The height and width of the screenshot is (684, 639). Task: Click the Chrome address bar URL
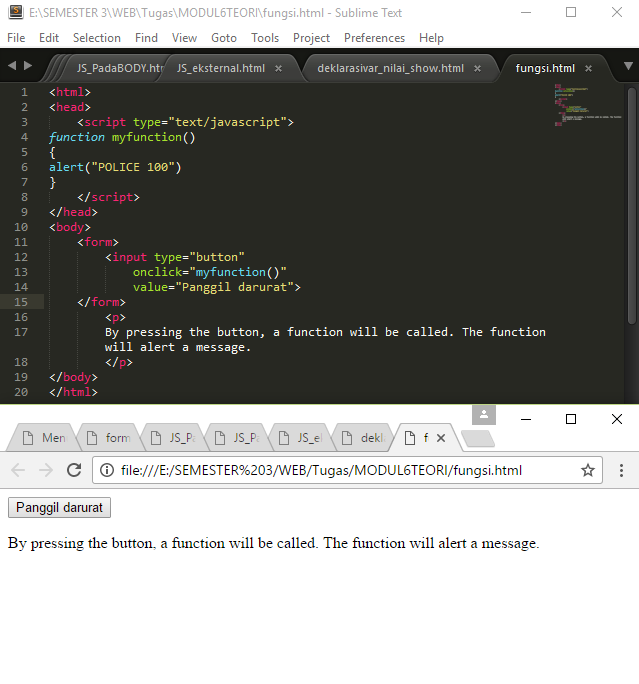tap(321, 470)
